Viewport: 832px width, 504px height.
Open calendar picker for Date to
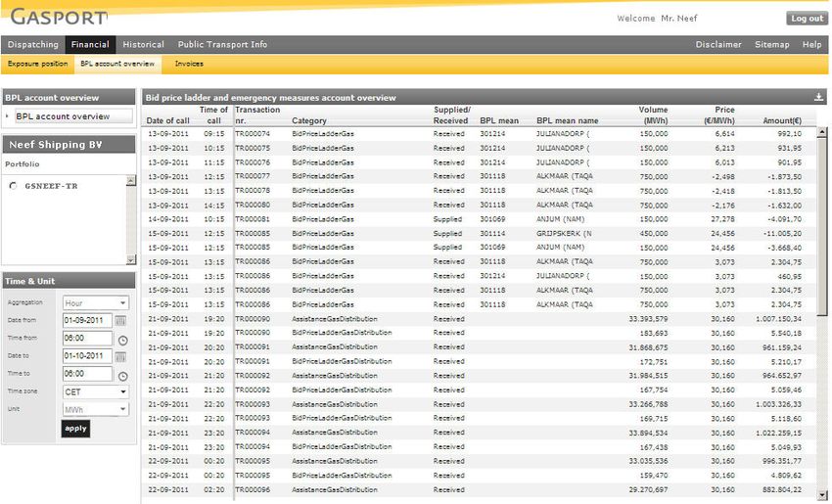click(x=120, y=356)
